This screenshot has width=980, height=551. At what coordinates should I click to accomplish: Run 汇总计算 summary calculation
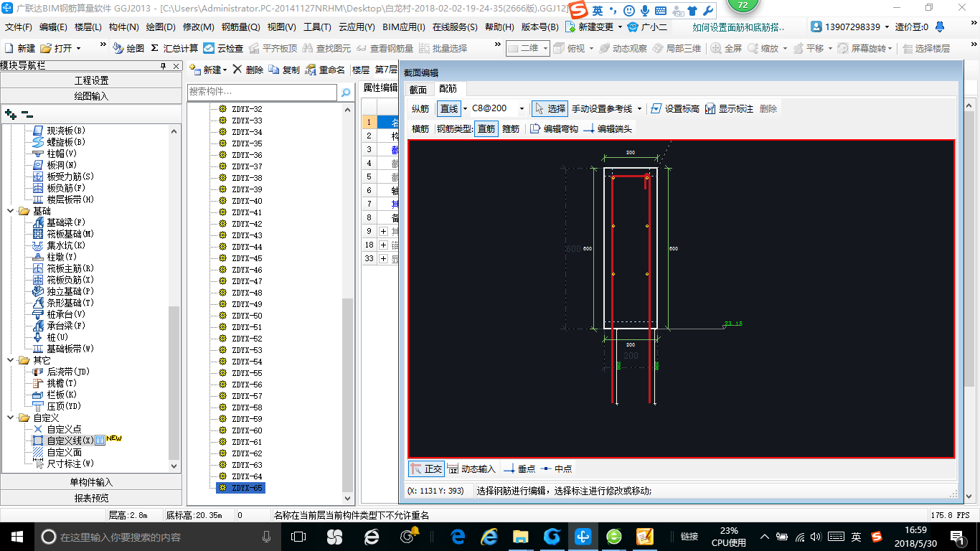point(174,48)
